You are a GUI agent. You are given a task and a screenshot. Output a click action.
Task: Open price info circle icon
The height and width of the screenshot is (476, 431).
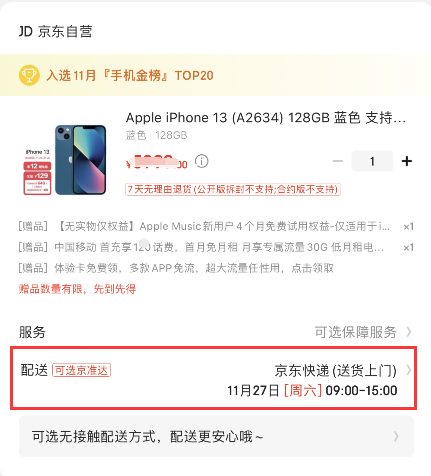[202, 161]
